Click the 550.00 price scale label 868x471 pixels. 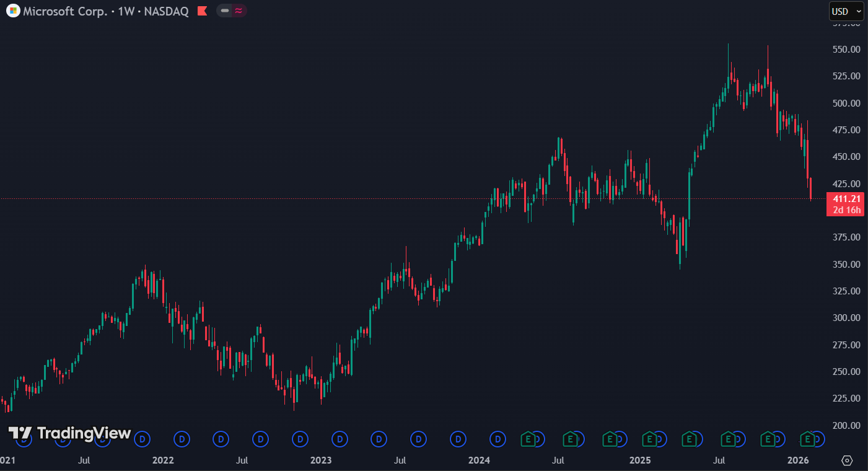tap(847, 50)
